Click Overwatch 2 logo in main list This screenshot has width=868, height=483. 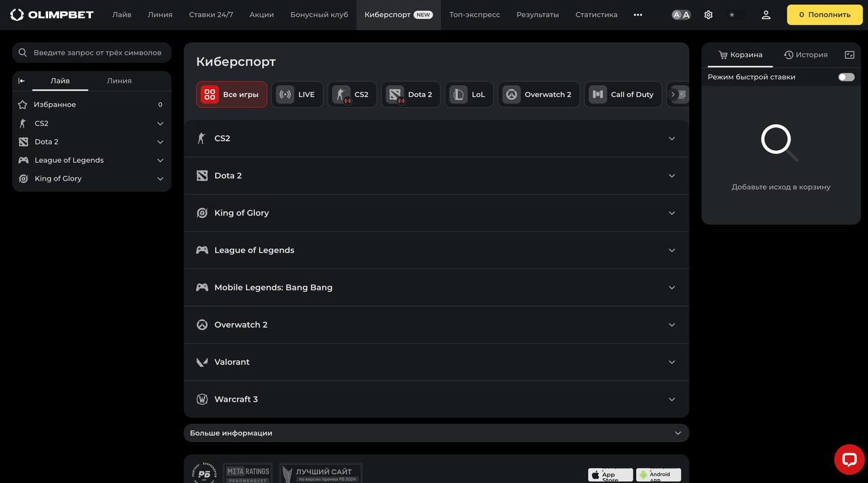202,325
